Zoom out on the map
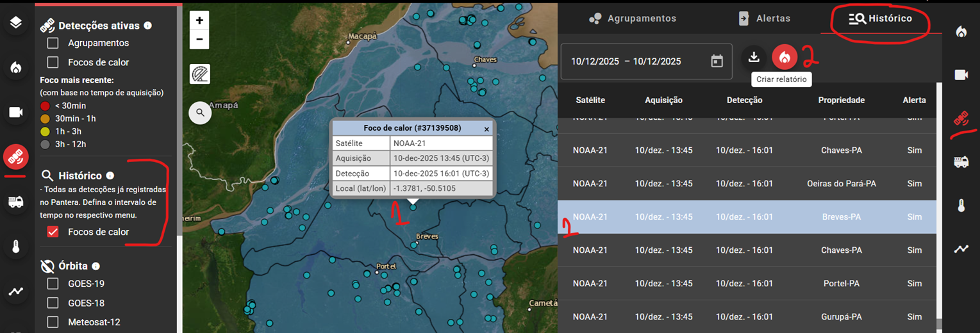The image size is (980, 333). 199,40
